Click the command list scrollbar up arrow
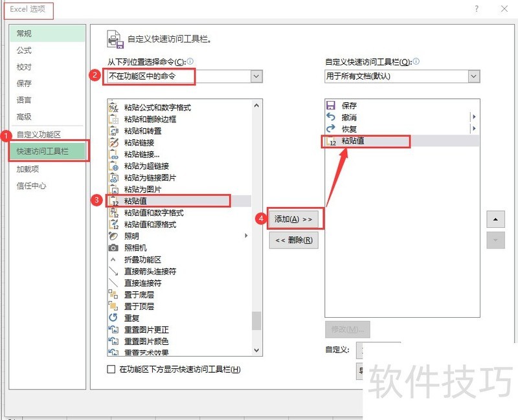 click(x=256, y=105)
